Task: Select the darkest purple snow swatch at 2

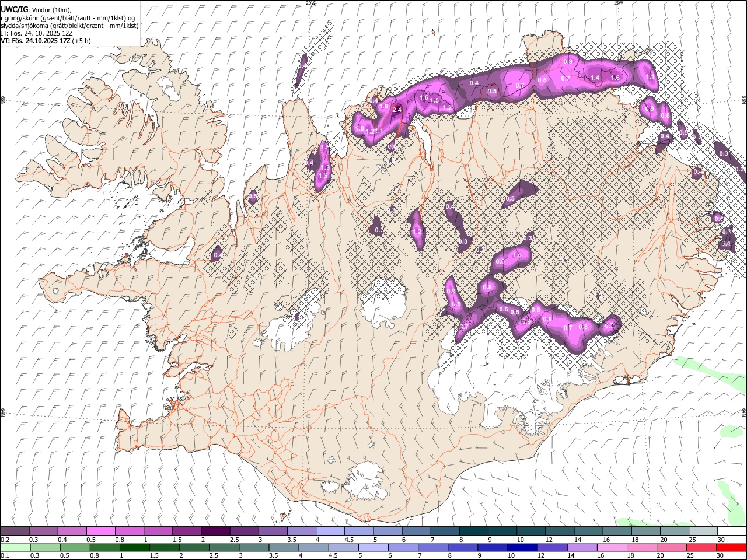Action: (215, 531)
